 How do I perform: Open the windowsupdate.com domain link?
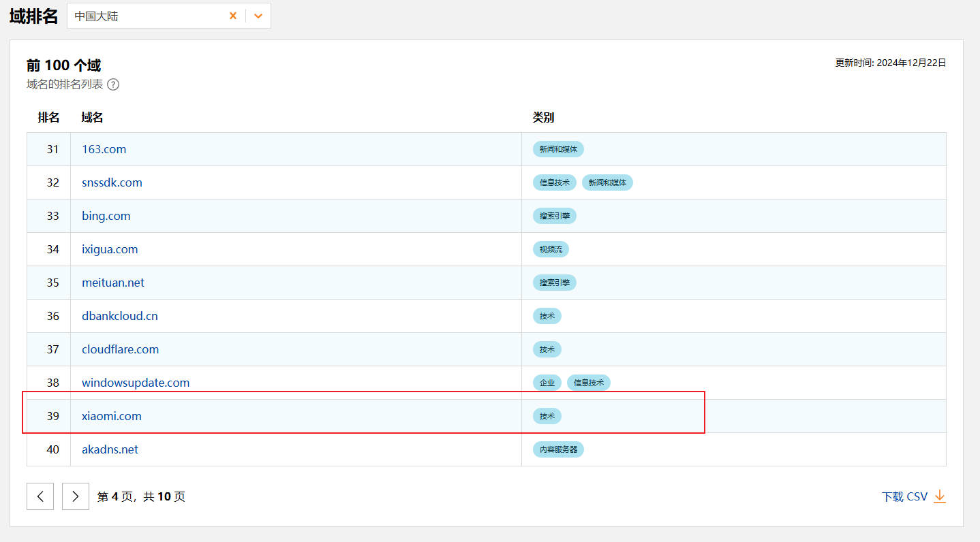(x=136, y=383)
